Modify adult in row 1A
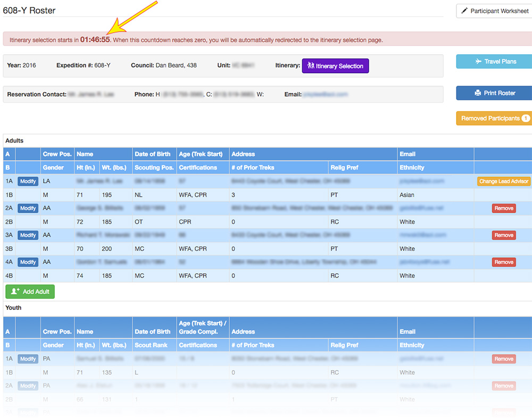The image size is (532, 420). click(28, 181)
